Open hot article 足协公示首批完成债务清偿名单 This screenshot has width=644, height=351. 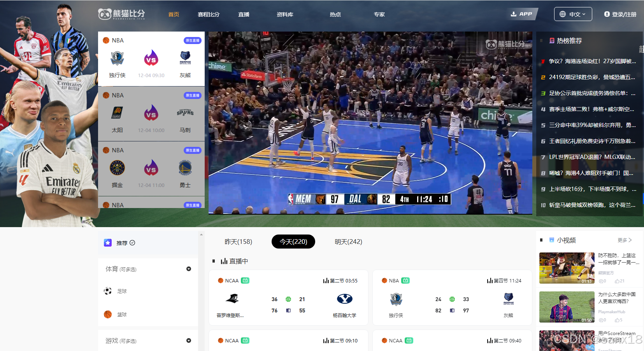592,93
